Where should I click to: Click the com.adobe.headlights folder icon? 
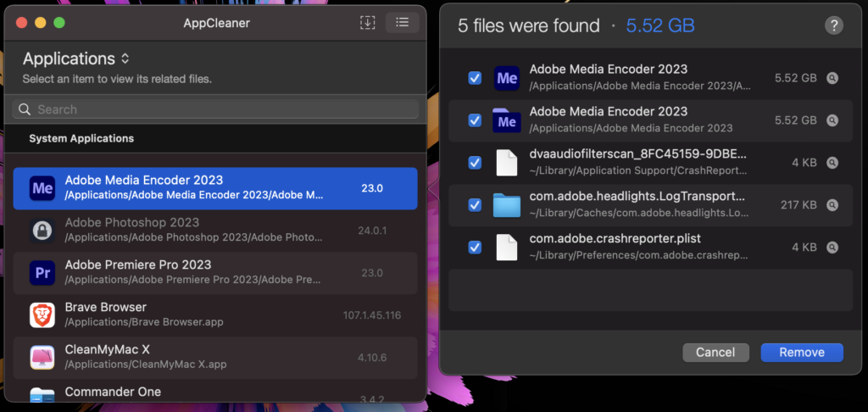tap(507, 205)
